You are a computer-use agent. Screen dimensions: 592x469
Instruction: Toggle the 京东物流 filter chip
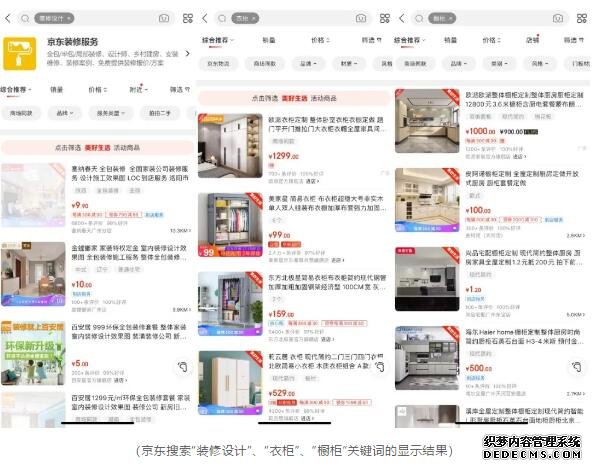[x=218, y=64]
